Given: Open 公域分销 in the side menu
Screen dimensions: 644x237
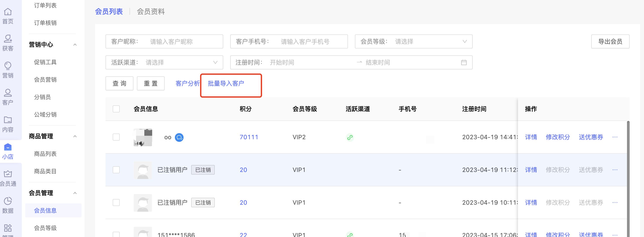Looking at the screenshot, I should pyautogui.click(x=45, y=115).
